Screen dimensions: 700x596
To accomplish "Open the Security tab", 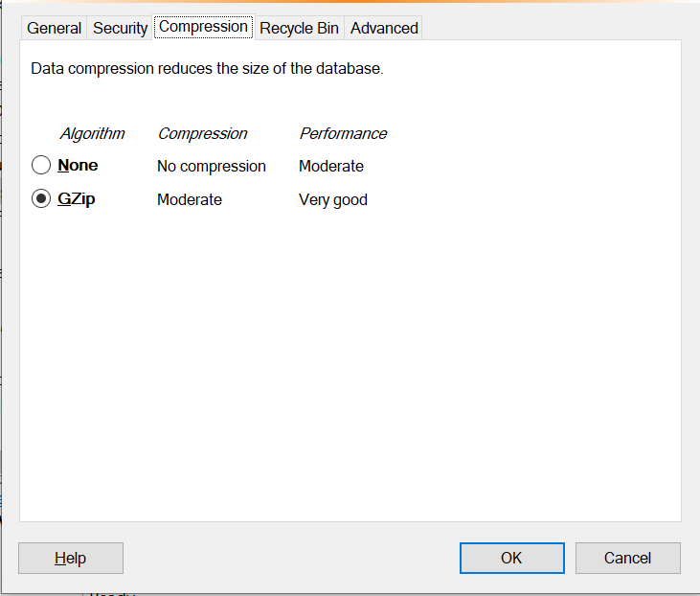I will [x=120, y=28].
